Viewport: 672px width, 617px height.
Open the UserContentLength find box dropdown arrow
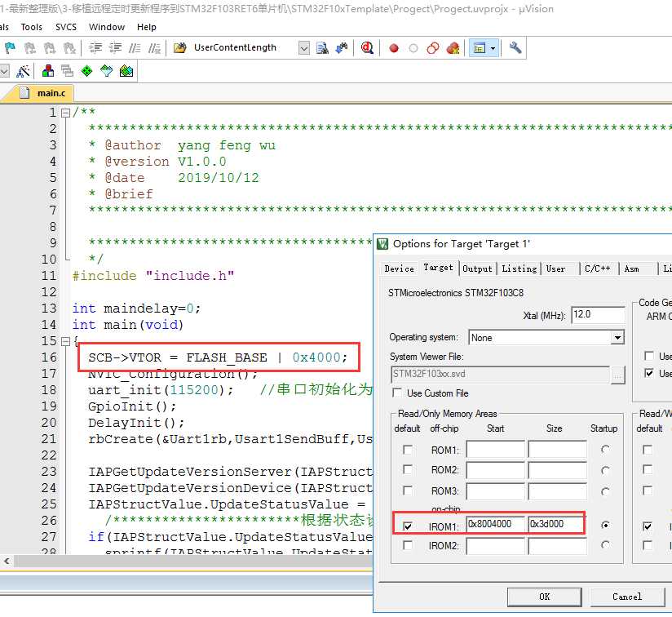pos(304,48)
